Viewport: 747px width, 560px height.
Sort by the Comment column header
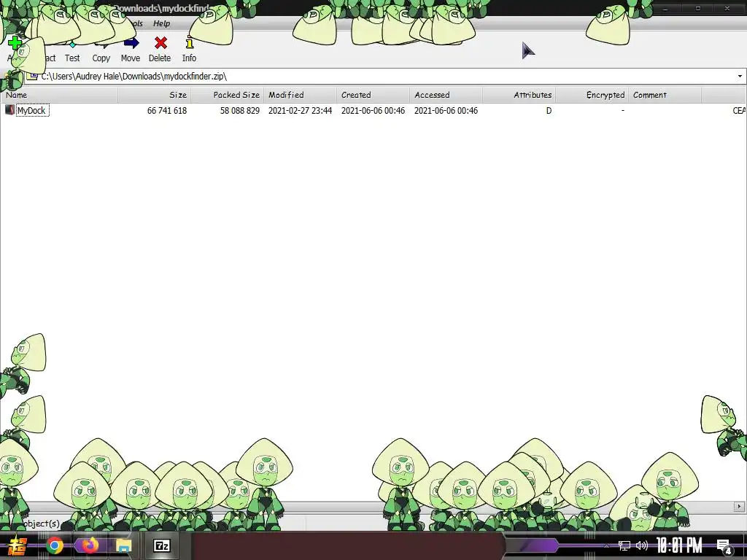pyautogui.click(x=665, y=95)
